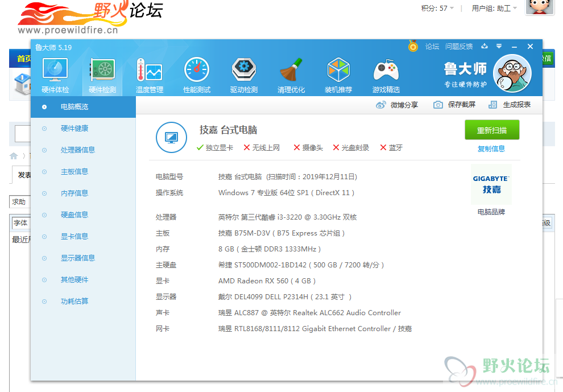Click the round computer monitor icon
The image size is (563, 392).
171,137
